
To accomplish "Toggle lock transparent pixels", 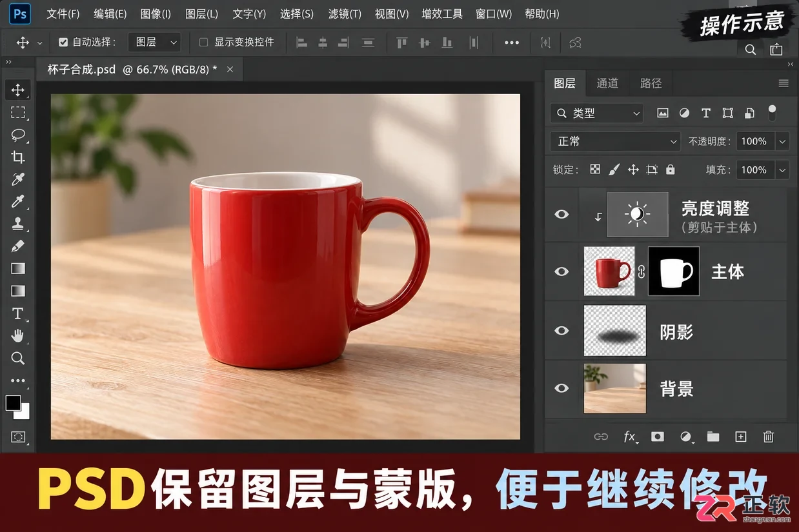I will [x=595, y=170].
